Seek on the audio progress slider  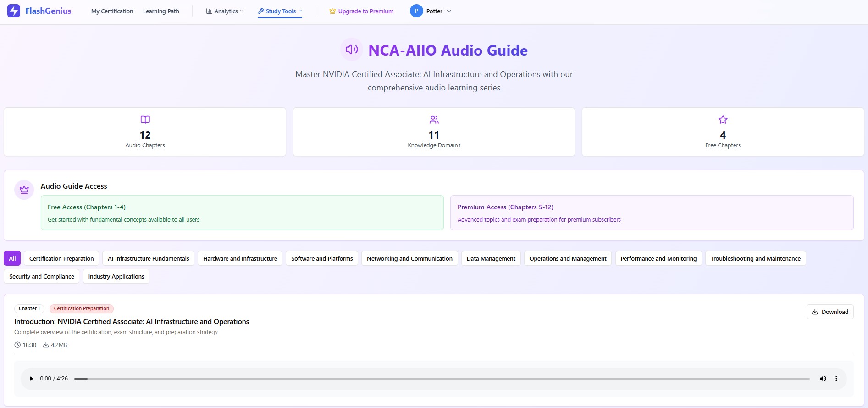pos(442,379)
